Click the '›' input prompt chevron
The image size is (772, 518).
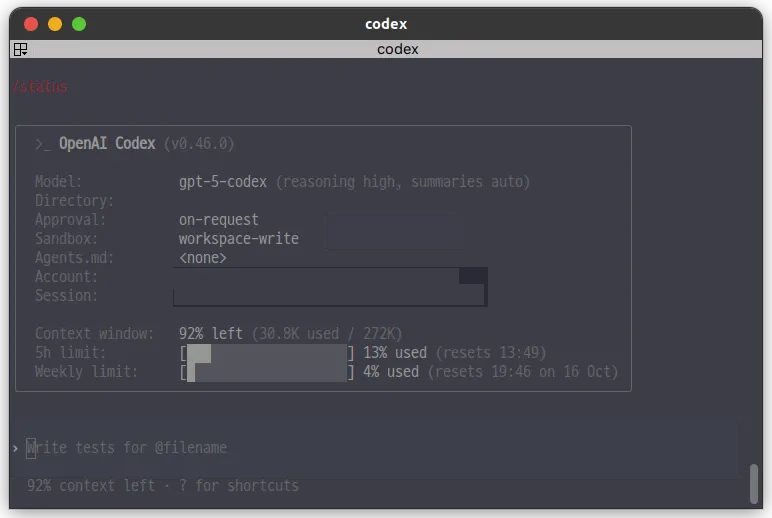pos(16,448)
